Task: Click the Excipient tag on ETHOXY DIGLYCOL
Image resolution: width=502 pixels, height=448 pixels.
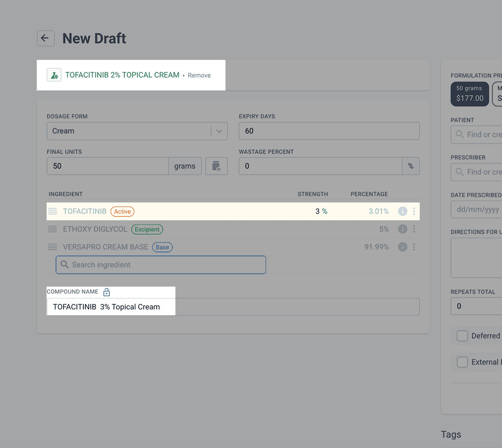Action: point(147,229)
